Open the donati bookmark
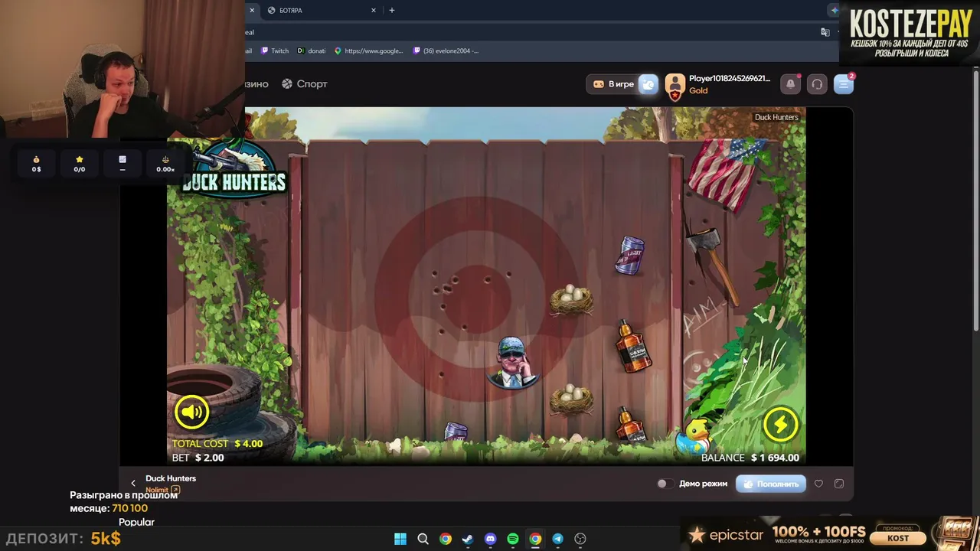This screenshot has width=980, height=551. tap(311, 51)
